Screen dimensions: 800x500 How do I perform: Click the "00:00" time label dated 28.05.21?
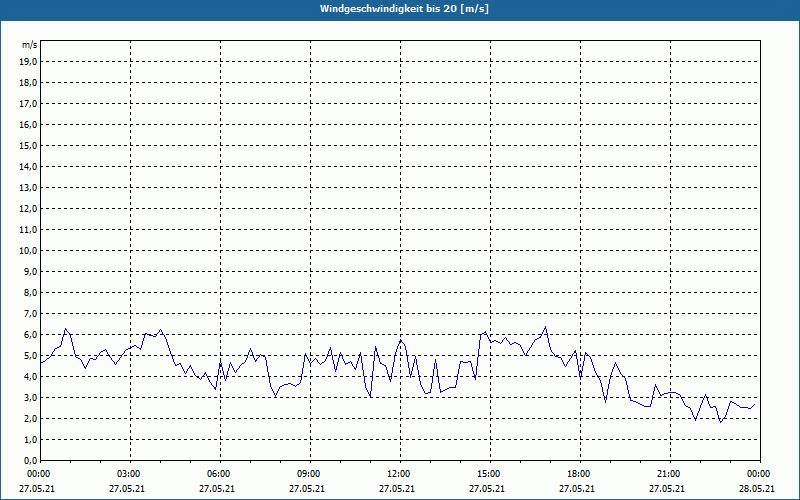pyautogui.click(x=758, y=474)
